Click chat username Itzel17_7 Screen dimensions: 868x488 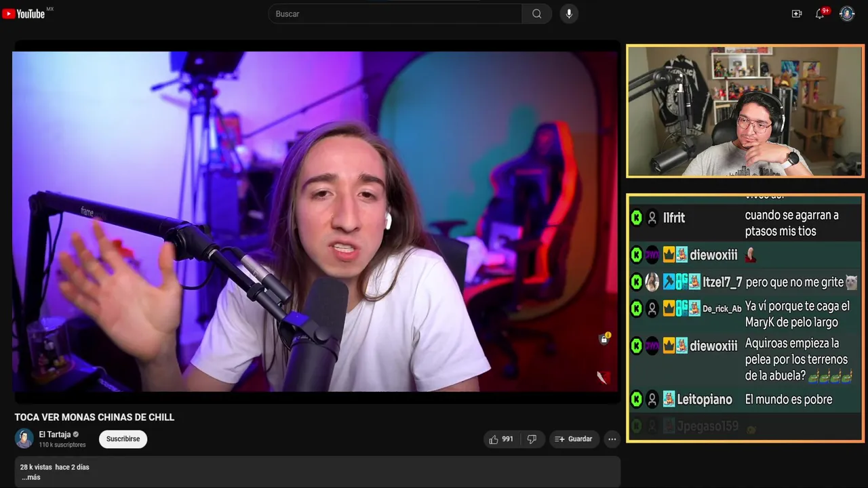pos(722,282)
